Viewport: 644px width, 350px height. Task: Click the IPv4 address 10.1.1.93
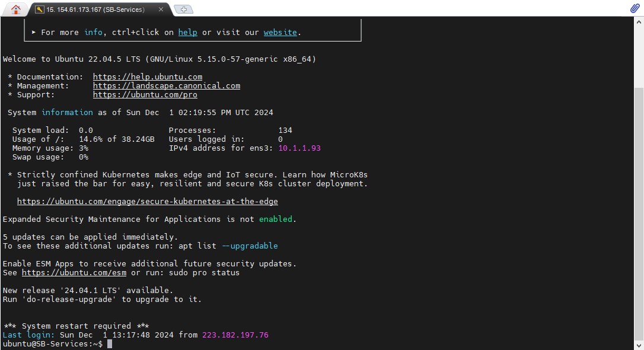(299, 148)
